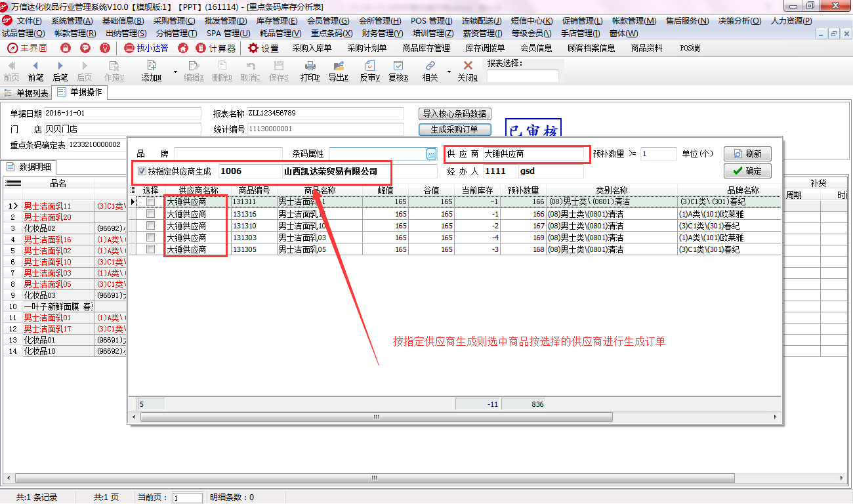Screen dimensions: 853x504
Task: Open 找小达答 assistant
Action: [x=146, y=48]
